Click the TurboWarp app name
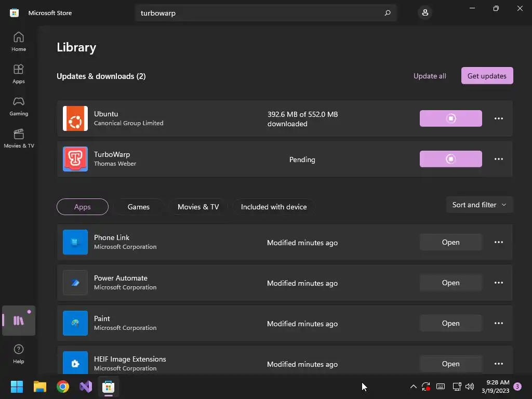 point(112,154)
